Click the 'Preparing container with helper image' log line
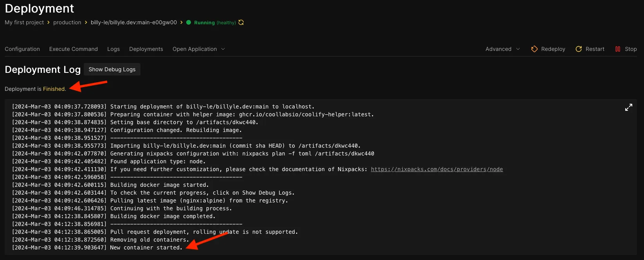This screenshot has width=644, height=260. [193, 114]
